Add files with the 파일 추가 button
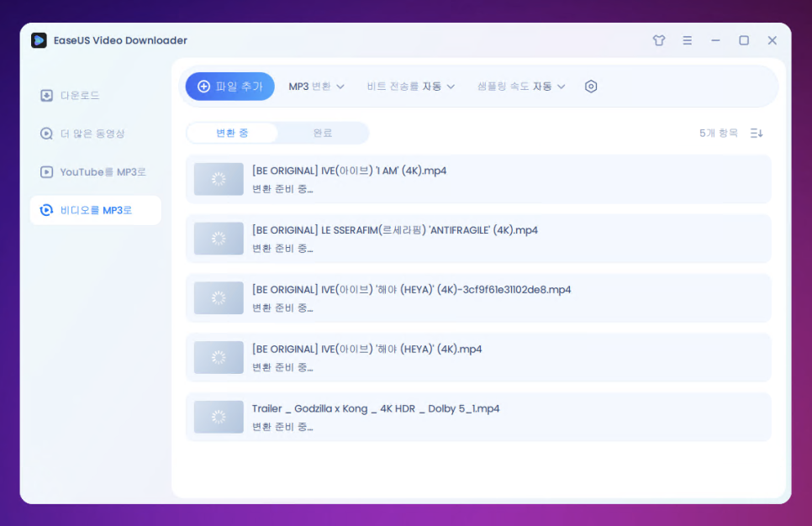This screenshot has height=526, width=812. tap(230, 87)
